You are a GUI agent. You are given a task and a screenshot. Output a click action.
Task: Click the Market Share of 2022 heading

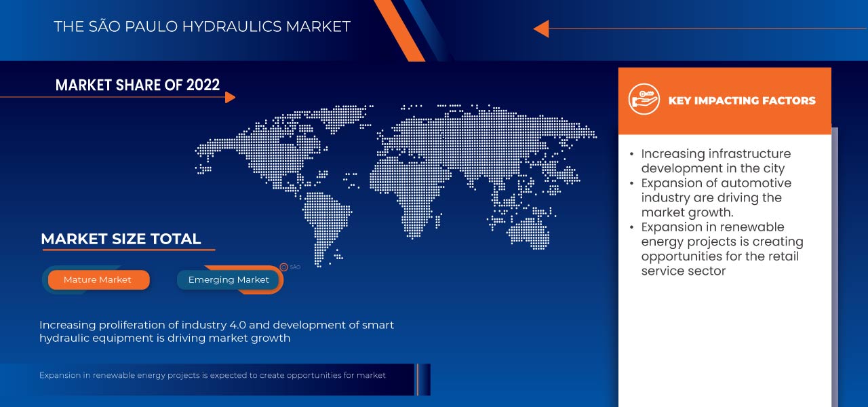[138, 85]
